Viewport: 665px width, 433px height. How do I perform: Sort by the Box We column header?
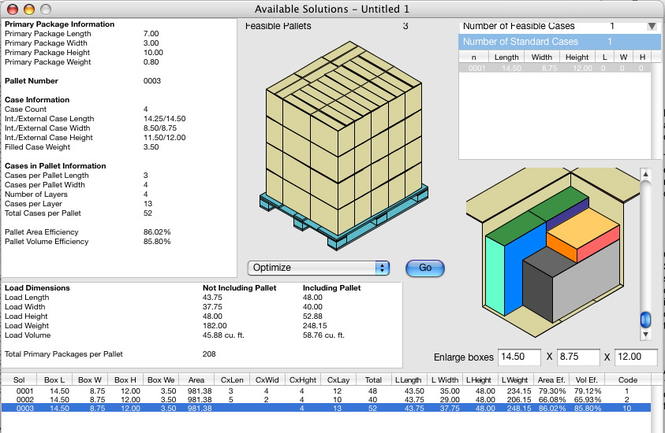tap(161, 380)
